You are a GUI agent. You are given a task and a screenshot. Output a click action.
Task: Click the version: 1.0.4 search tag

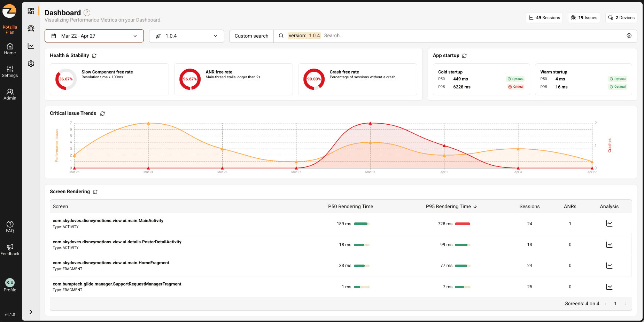pyautogui.click(x=304, y=36)
